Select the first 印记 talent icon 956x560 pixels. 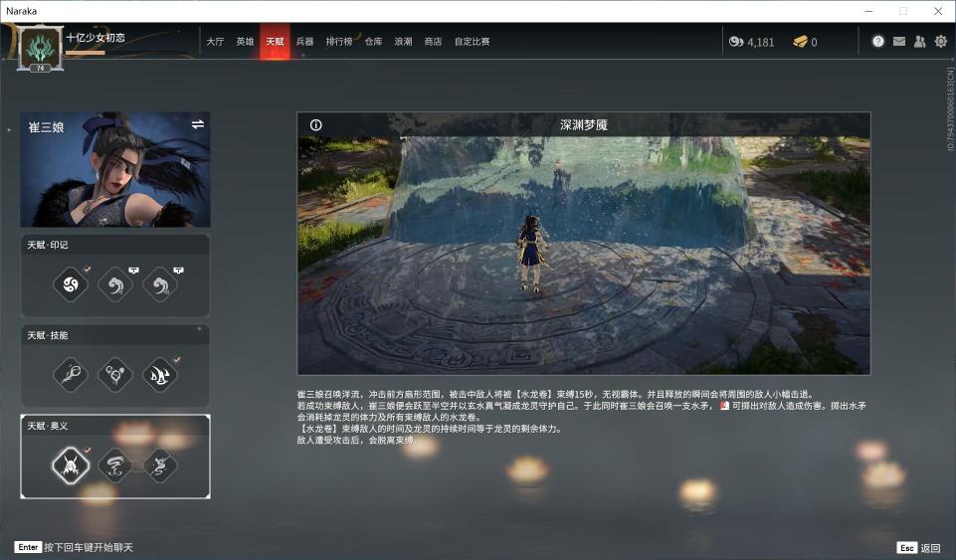(71, 283)
